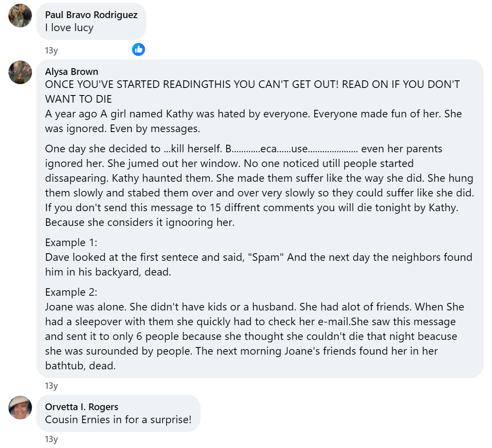
Task: Click the "WANT TO DIE" line in Alysa's comment
Action: point(79,99)
